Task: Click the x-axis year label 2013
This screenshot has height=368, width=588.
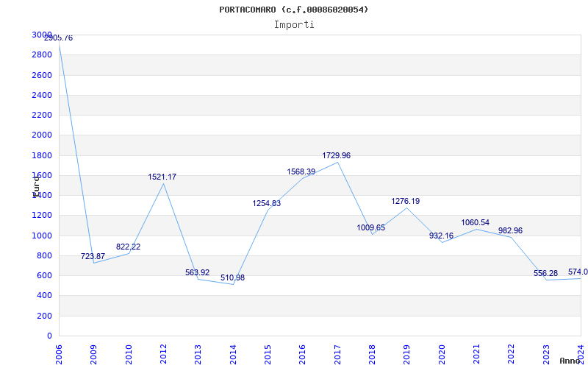Action: pyautogui.click(x=198, y=355)
